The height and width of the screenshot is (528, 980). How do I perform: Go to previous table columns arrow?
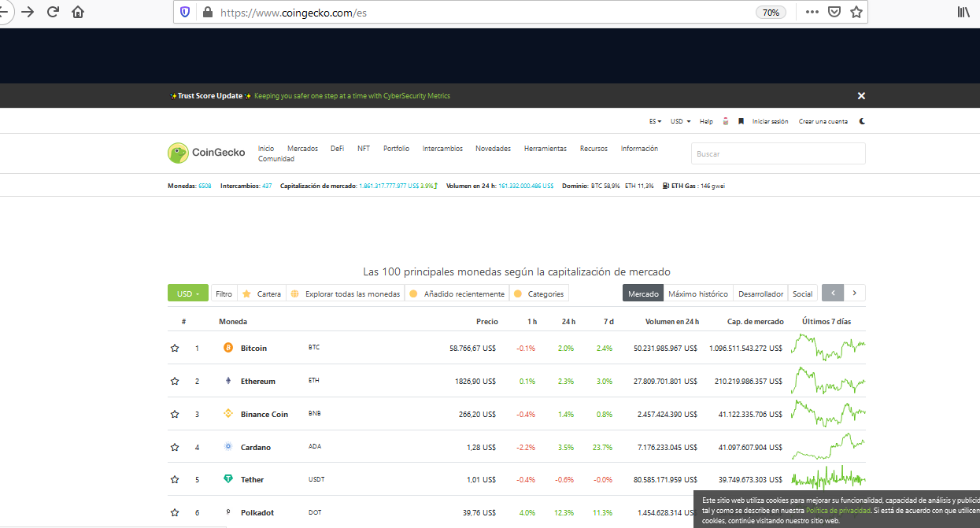point(833,294)
